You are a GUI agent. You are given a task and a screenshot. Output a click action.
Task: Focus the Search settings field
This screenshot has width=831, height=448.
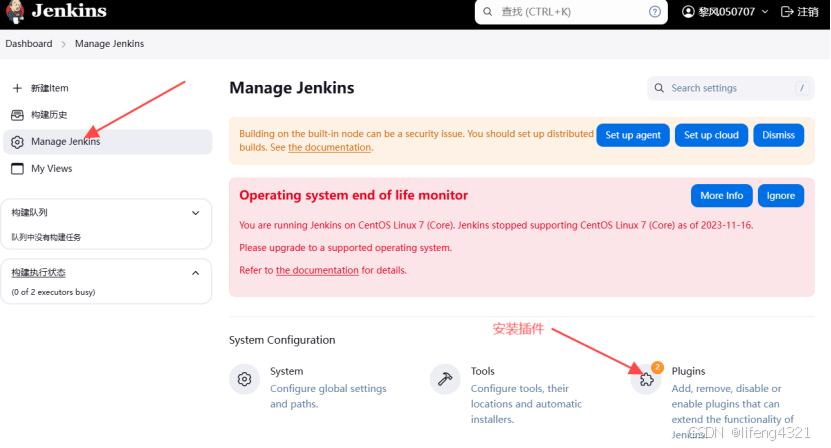731,88
